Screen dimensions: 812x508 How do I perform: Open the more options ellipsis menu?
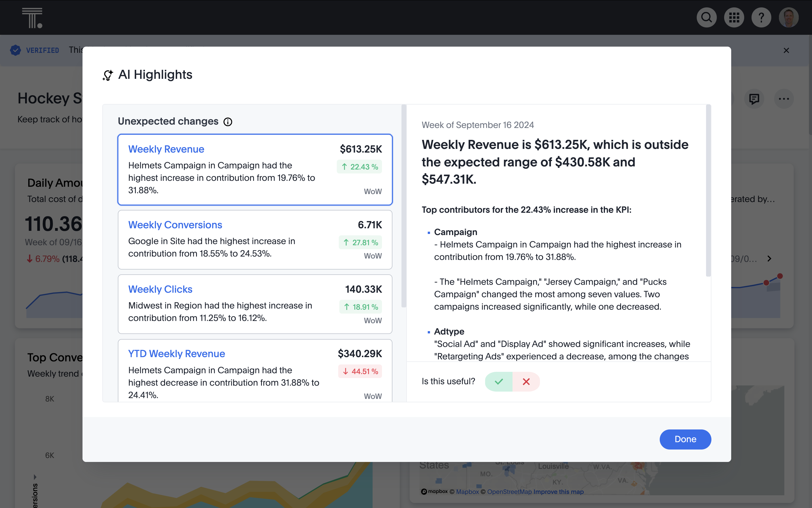(784, 99)
